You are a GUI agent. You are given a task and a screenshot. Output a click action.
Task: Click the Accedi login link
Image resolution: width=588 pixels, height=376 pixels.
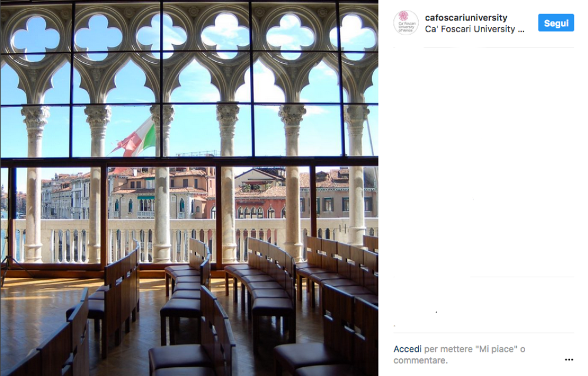click(x=407, y=349)
